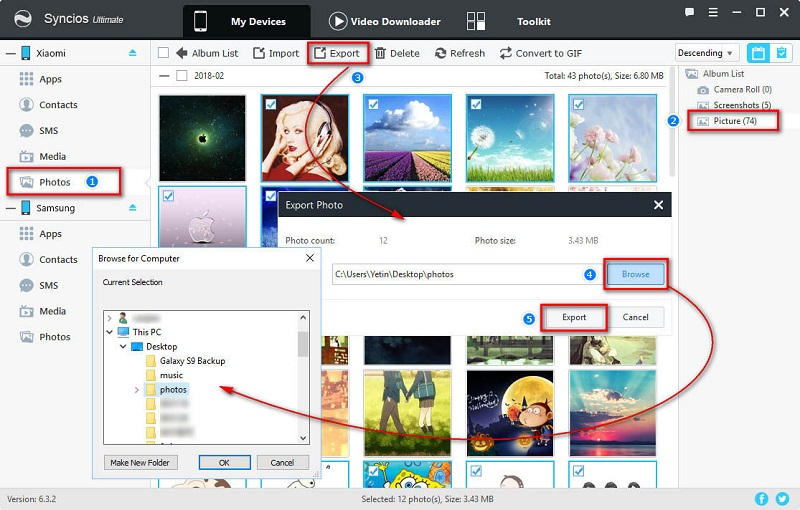The width and height of the screenshot is (800, 510).
Task: Collapse the Samsung device tree
Action: [x=10, y=208]
